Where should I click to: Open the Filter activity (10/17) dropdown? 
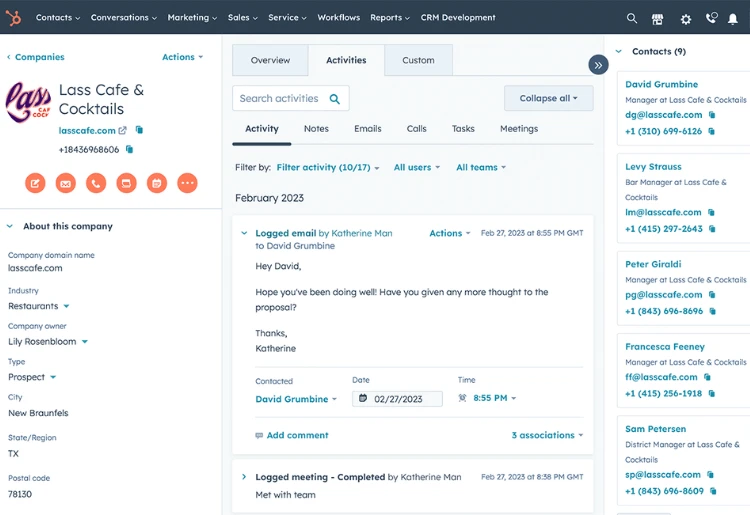(x=327, y=168)
